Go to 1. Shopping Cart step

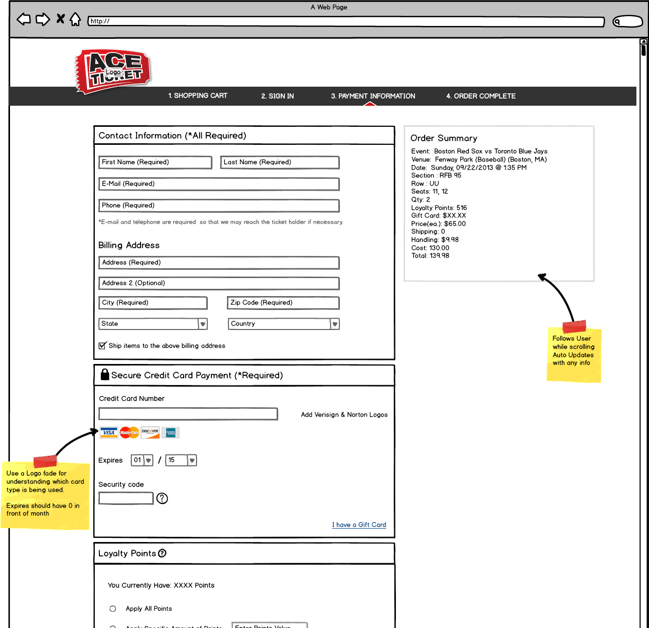point(198,96)
